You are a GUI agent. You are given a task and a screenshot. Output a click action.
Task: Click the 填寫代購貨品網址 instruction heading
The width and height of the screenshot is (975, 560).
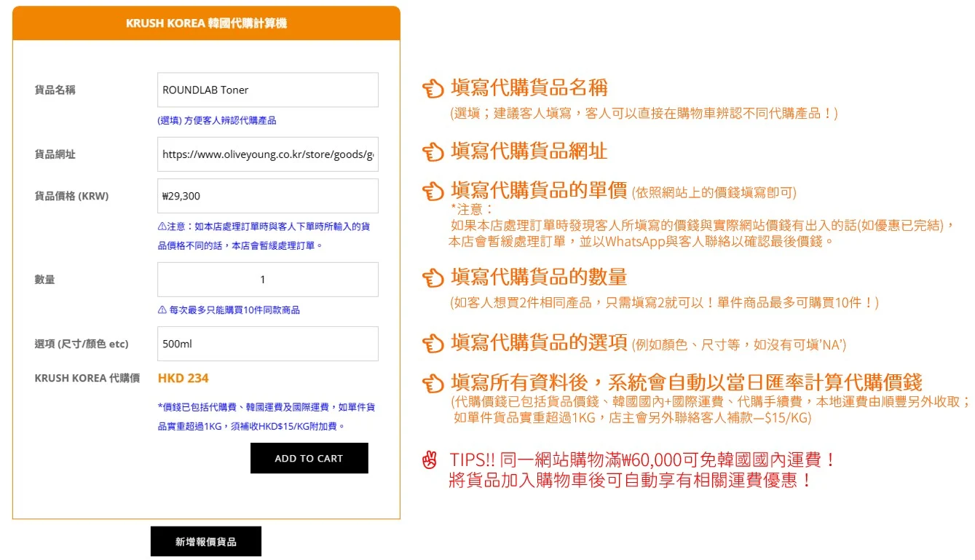coord(529,152)
